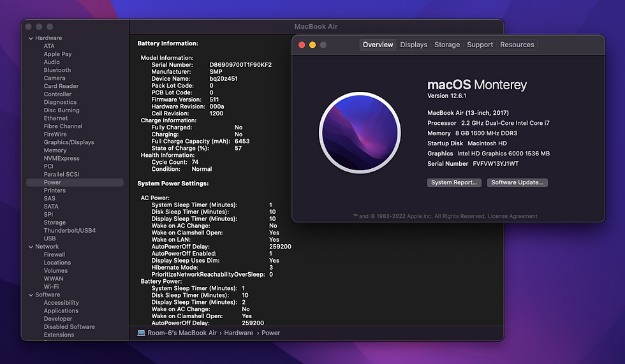The width and height of the screenshot is (625, 364).
Task: Collapse the Software section in sidebar
Action: [31, 295]
